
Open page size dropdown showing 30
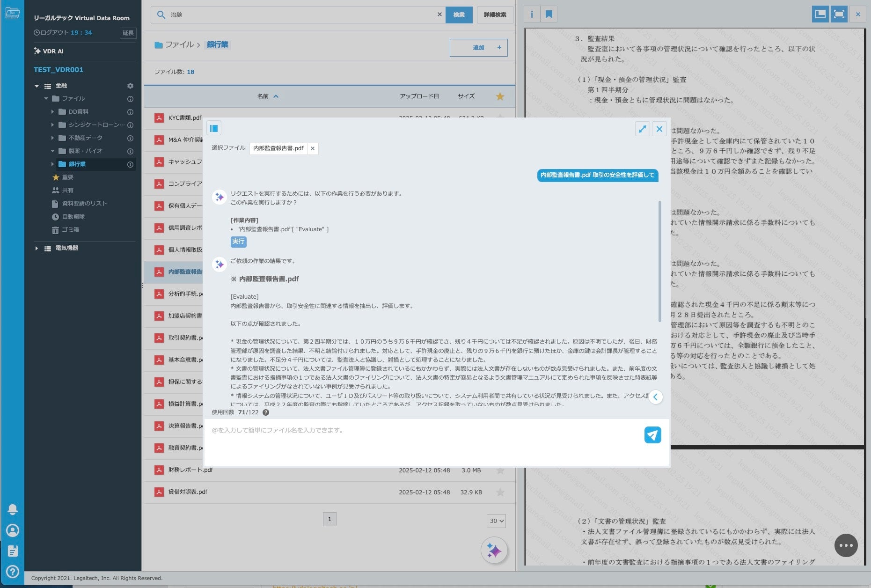click(496, 521)
